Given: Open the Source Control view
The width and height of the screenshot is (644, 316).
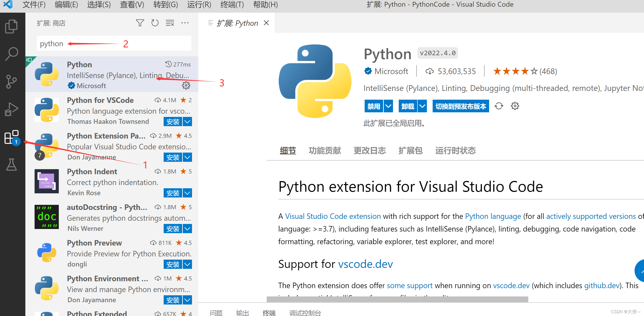Looking at the screenshot, I should pos(12,81).
